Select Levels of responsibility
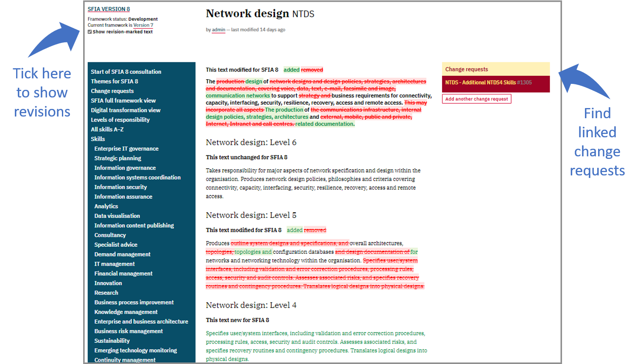Viewport: 635px width, 364px height. pyautogui.click(x=120, y=120)
